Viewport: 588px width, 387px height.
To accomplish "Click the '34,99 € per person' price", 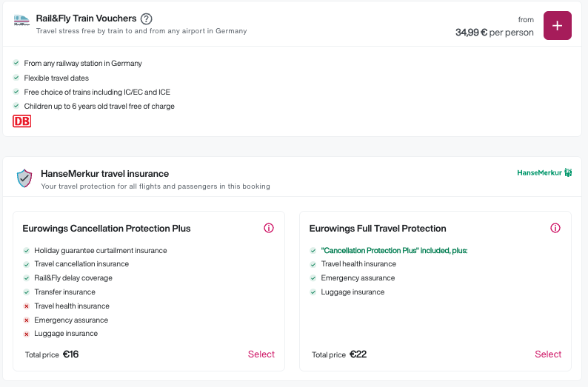I will [x=494, y=33].
